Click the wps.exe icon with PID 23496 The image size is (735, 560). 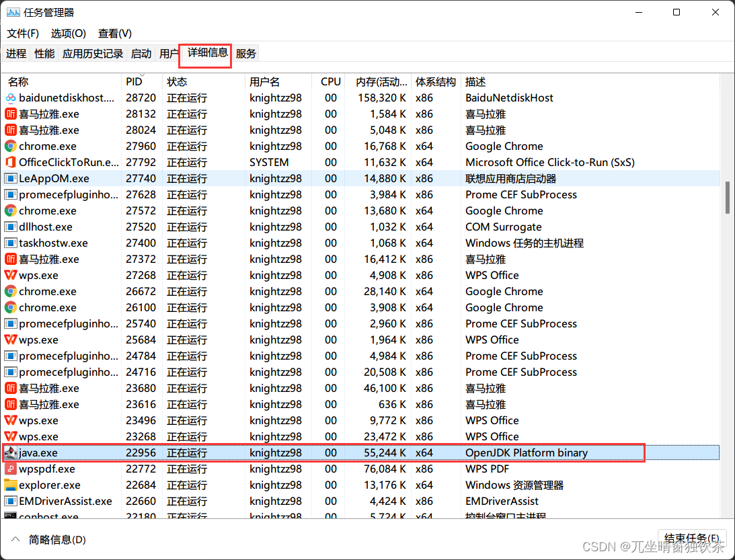(10, 420)
